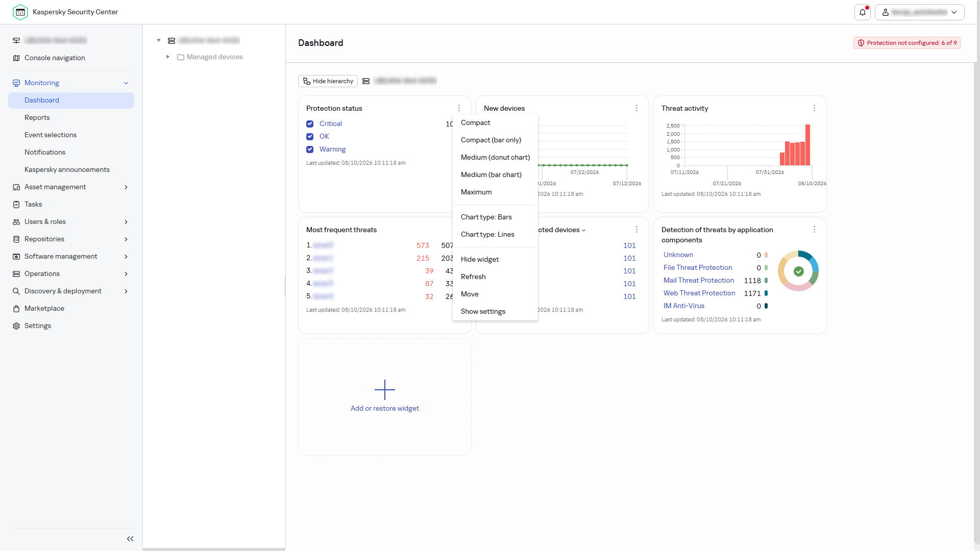Open Reports in the sidebar

pyautogui.click(x=37, y=117)
